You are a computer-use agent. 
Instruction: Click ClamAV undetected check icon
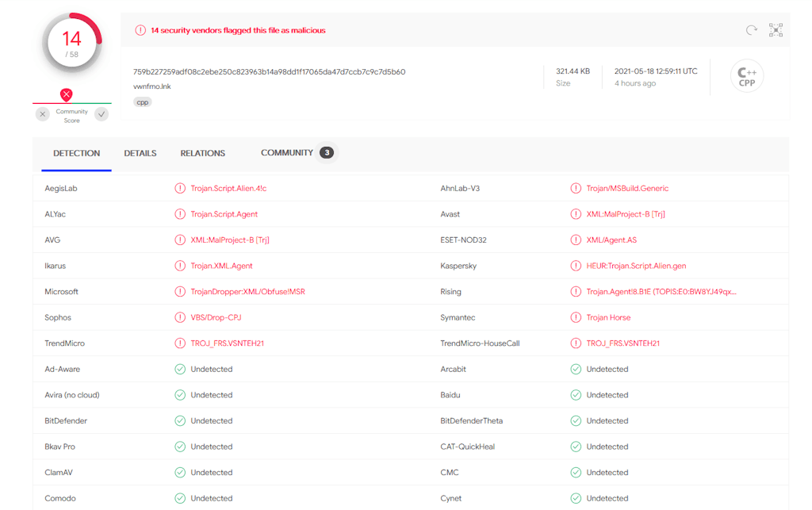[x=180, y=473]
